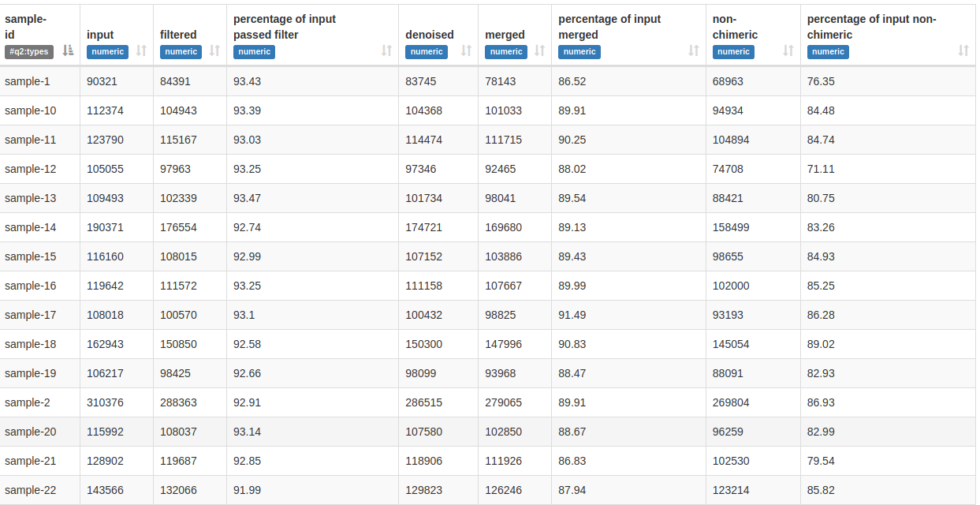980x505 pixels.
Task: Select input value 310376 for sample-2
Action: click(x=105, y=402)
